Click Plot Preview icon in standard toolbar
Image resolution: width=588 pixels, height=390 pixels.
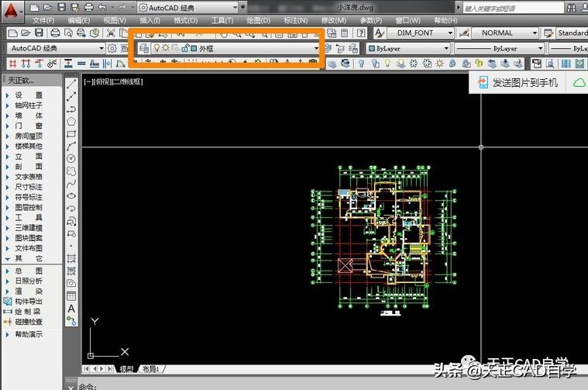[x=68, y=33]
